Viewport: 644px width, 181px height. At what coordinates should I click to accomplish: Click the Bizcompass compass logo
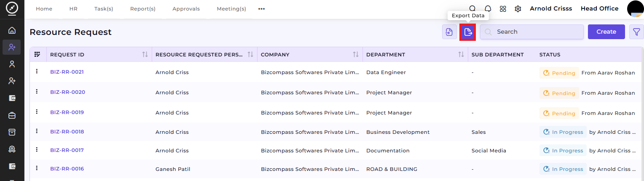[12, 9]
